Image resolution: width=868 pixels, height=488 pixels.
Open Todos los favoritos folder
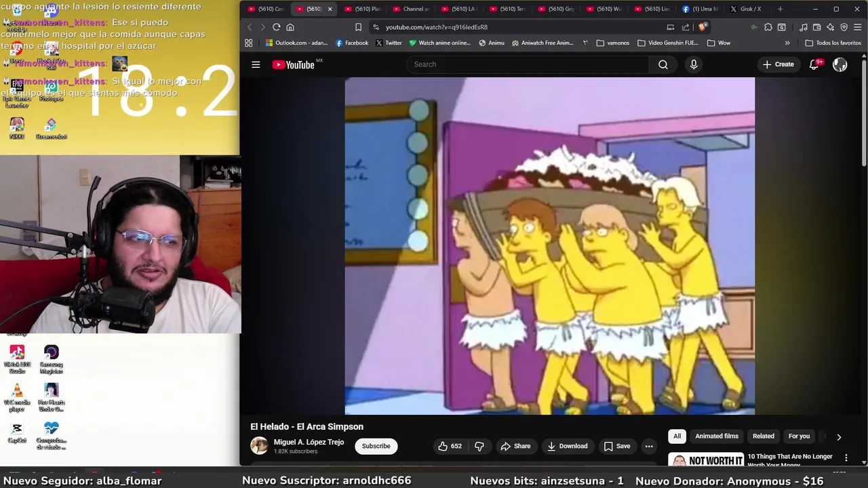(833, 43)
